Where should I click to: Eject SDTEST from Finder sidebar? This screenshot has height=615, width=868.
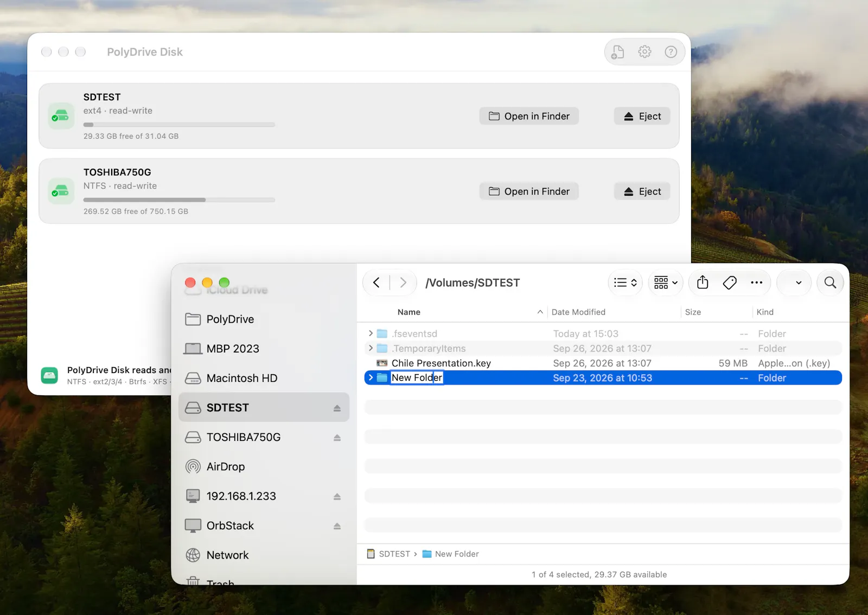[x=337, y=408]
